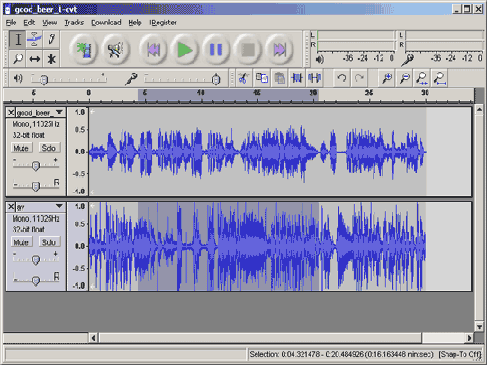The width and height of the screenshot is (487, 365).
Task: Select the Multi-tool asterisk icon
Action: [x=51, y=59]
